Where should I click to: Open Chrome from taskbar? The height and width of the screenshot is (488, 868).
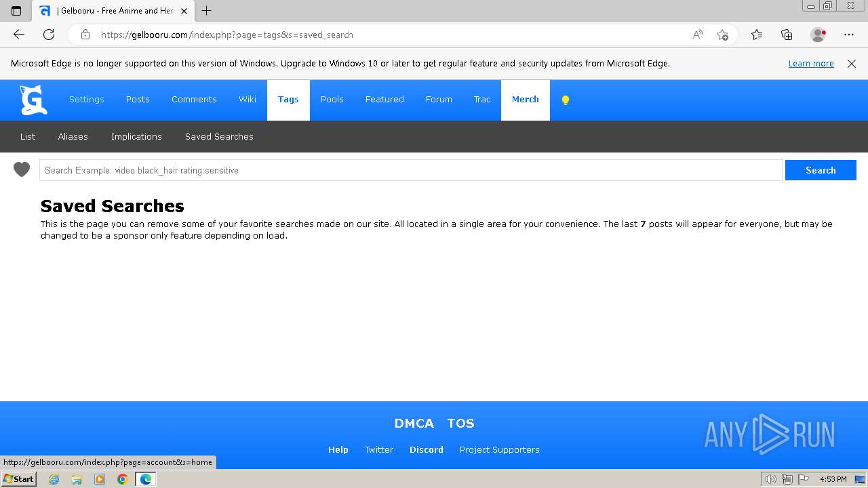click(x=123, y=479)
